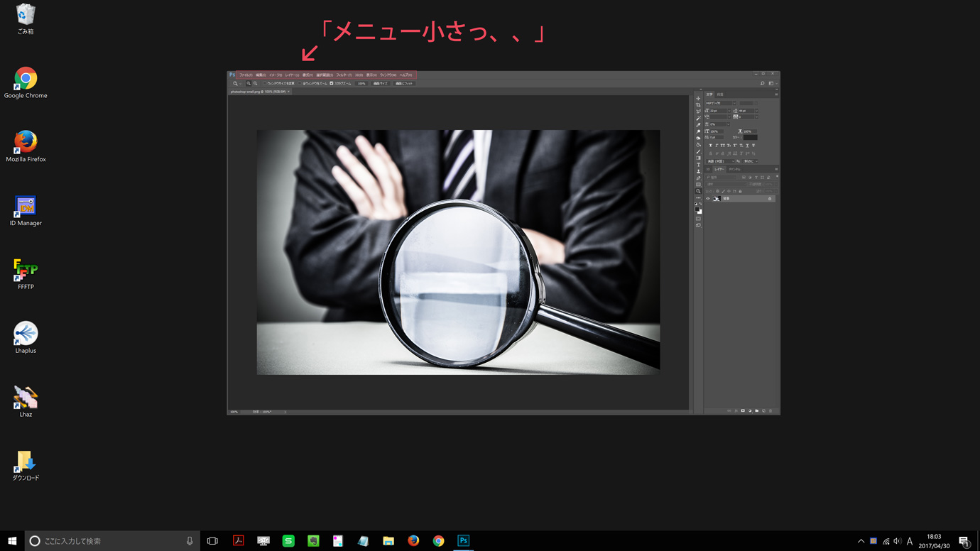Switch to the チャンネル tab
980x551 pixels.
[734, 170]
